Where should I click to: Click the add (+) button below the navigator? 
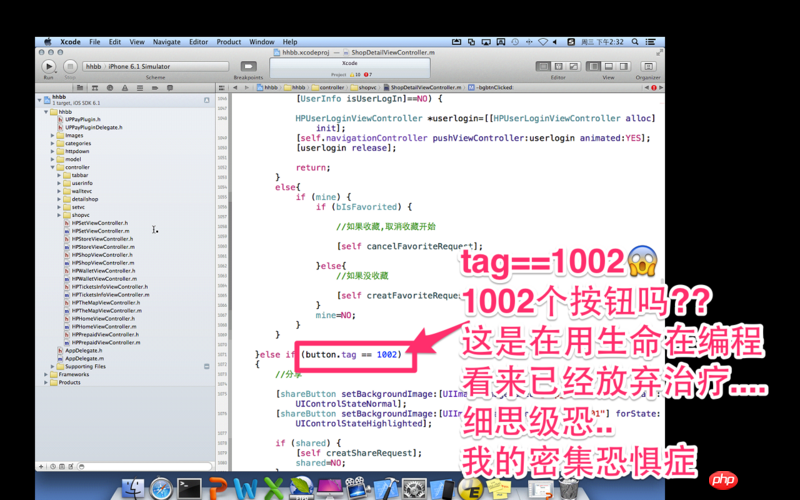coord(41,466)
